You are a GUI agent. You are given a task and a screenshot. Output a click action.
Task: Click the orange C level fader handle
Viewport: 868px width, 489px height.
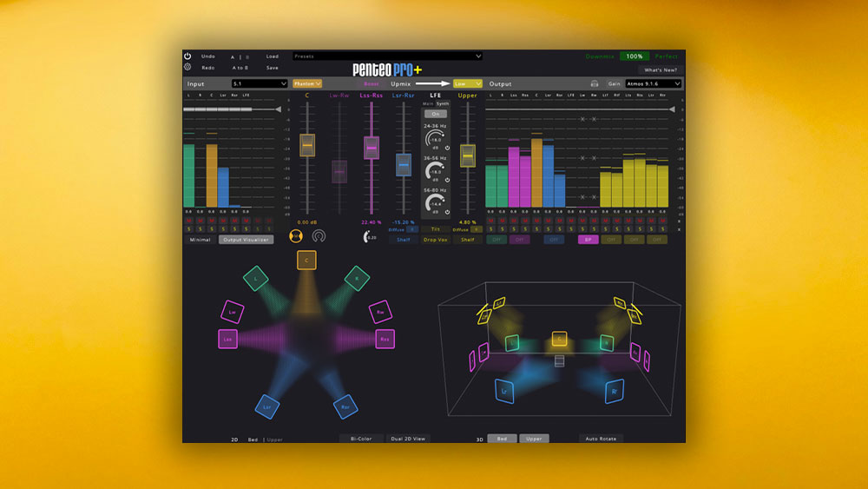(x=307, y=145)
